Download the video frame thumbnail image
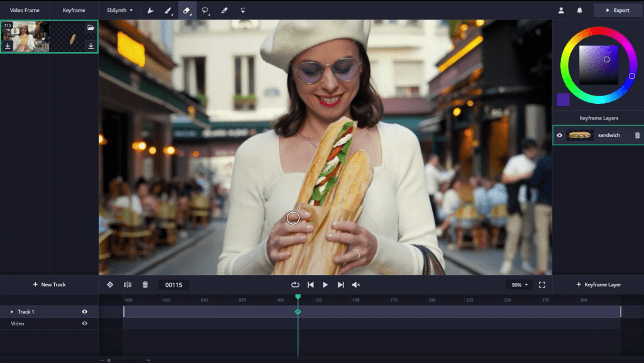The width and height of the screenshot is (644, 363). [8, 46]
